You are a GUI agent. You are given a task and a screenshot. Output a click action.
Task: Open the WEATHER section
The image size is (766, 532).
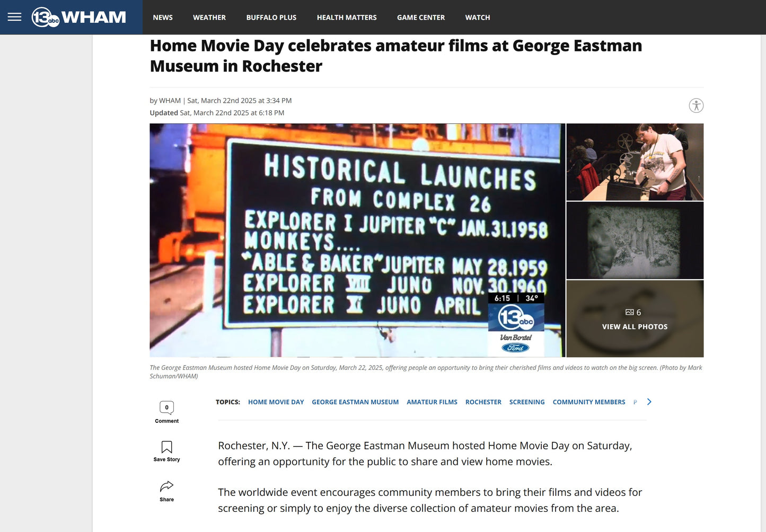pos(209,17)
